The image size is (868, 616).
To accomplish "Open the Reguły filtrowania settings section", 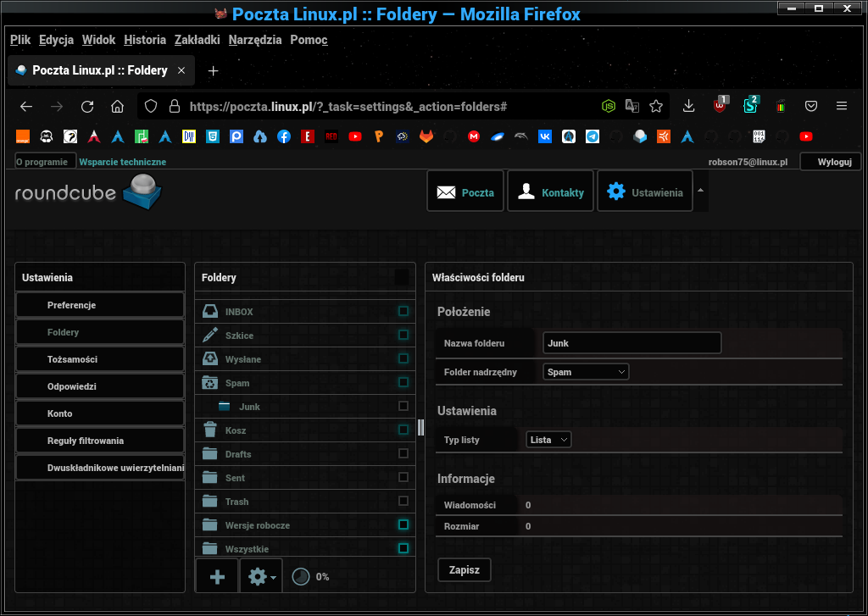I will point(100,441).
